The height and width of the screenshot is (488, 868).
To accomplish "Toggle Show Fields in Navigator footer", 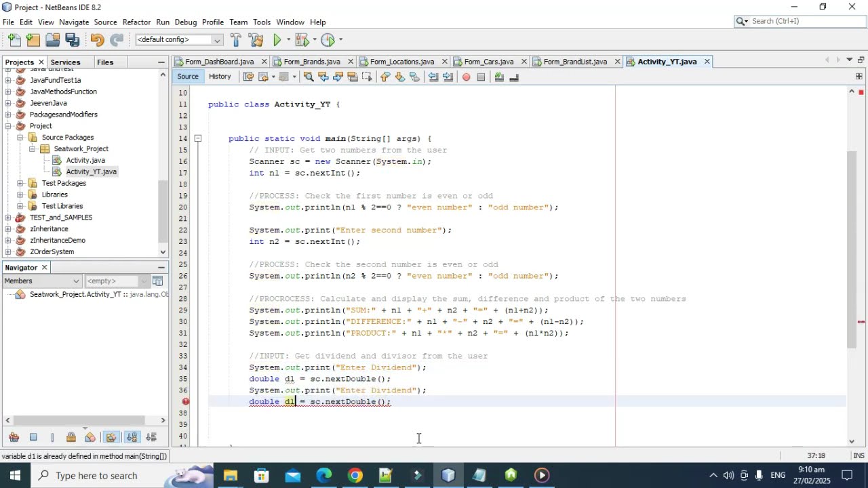I will click(x=33, y=437).
